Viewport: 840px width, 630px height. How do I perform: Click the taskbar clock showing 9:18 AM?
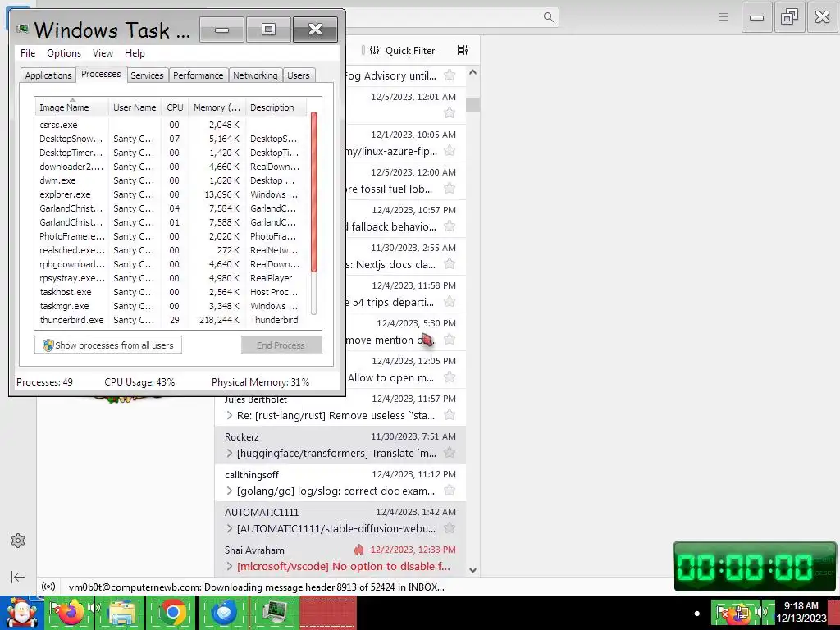[801, 612]
